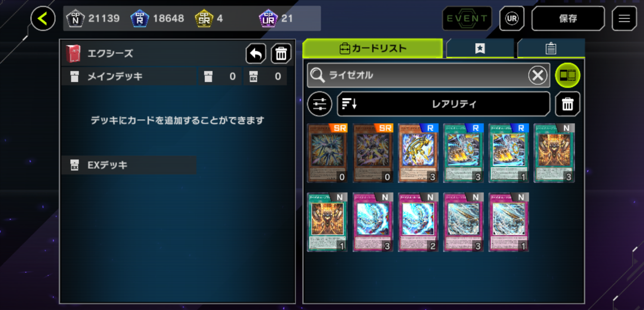644x310 pixels.
Task: Open the EVENT button
Action: (467, 19)
